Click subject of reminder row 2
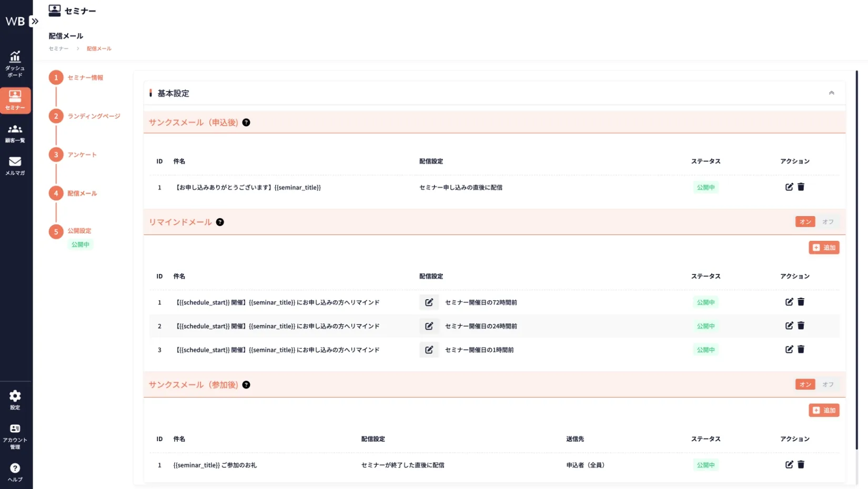868x489 pixels. point(278,326)
